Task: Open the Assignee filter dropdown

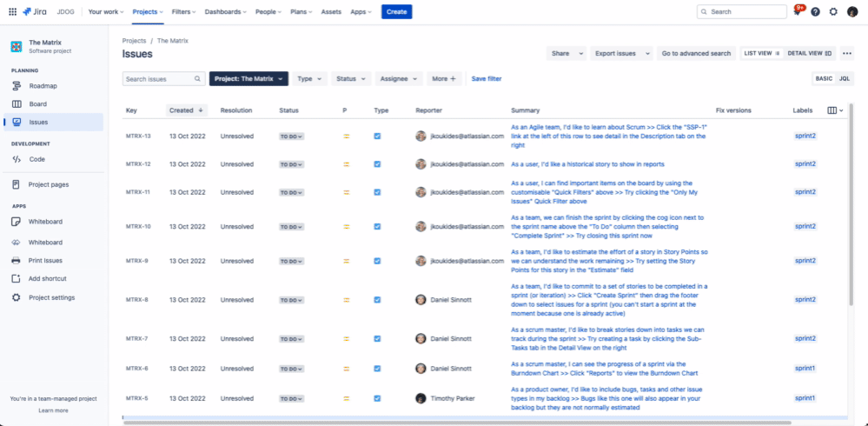Action: [x=399, y=78]
